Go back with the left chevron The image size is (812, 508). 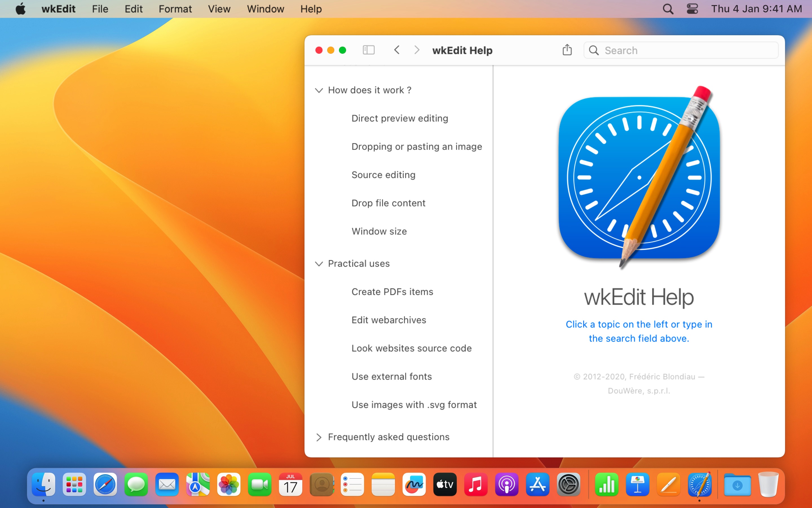click(397, 50)
